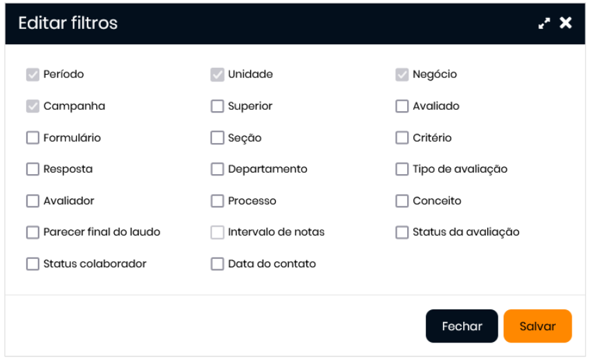
Task: Close the Editar filtros dialog
Action: click(x=566, y=23)
